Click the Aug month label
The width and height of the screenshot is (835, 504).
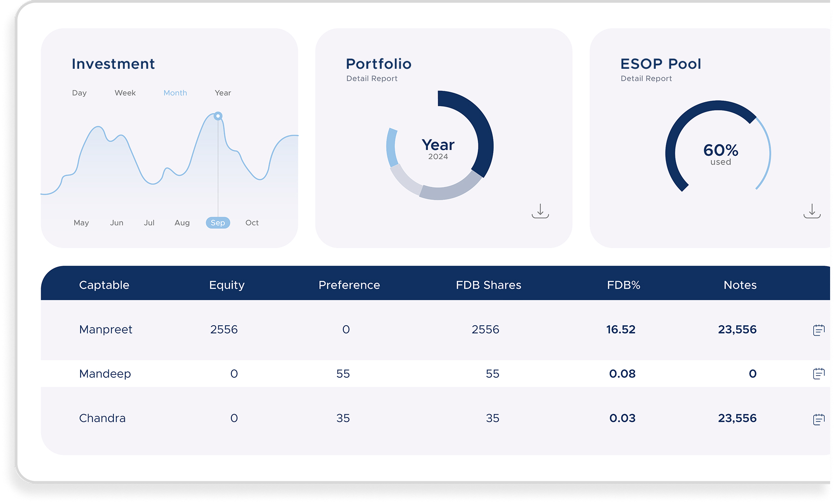point(182,223)
